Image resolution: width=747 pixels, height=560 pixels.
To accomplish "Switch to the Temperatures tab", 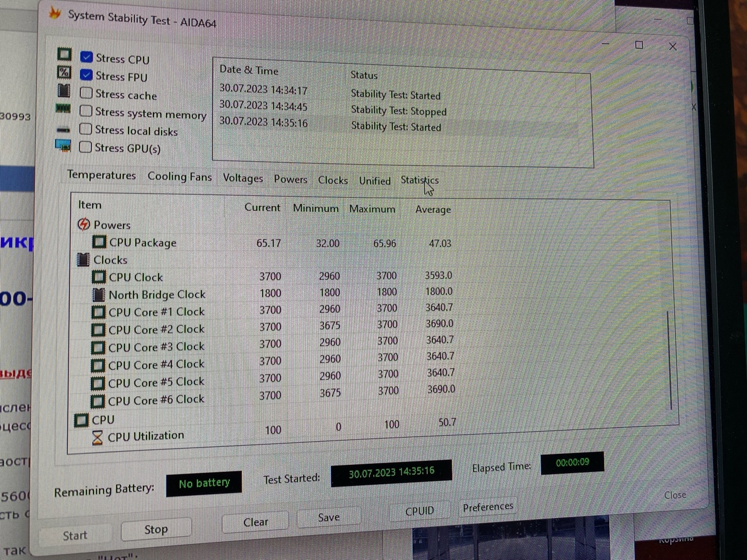I will (102, 175).
